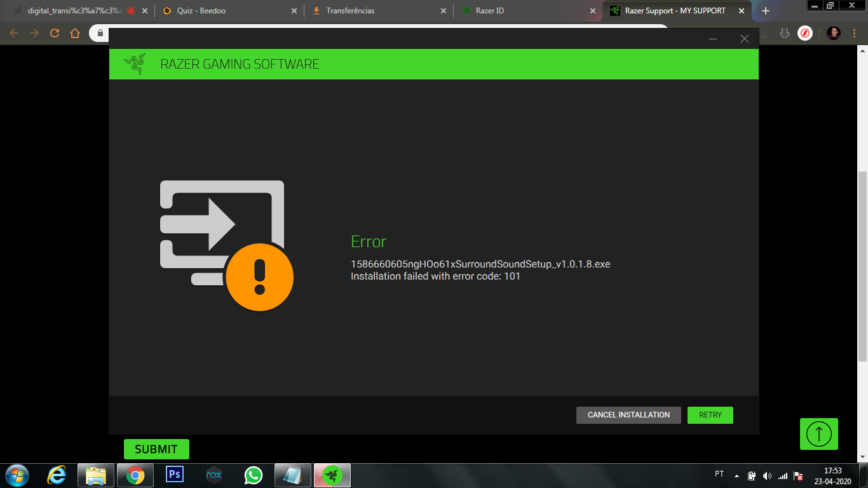The image size is (868, 488).
Task: Close the Razer Support tab
Action: 741,11
